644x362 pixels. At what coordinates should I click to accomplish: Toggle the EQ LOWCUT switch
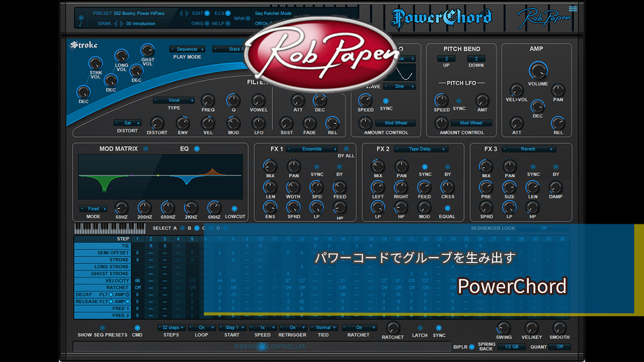tap(234, 208)
